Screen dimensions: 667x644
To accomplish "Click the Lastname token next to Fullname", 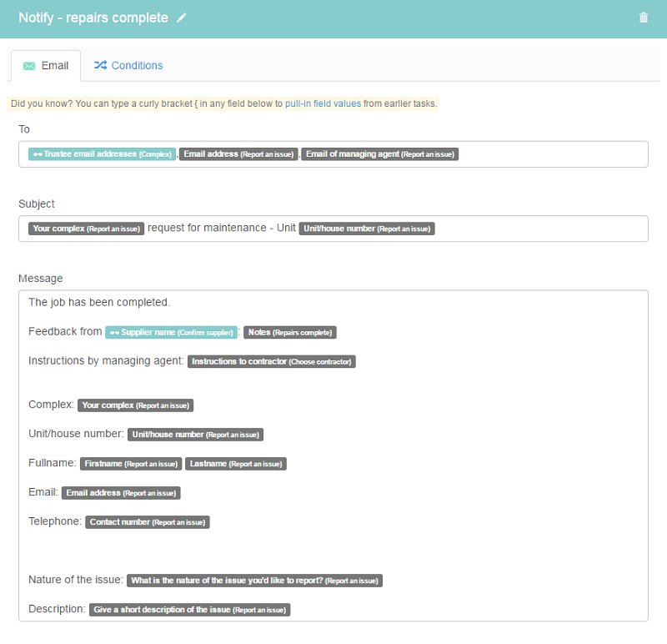I will click(x=236, y=464).
